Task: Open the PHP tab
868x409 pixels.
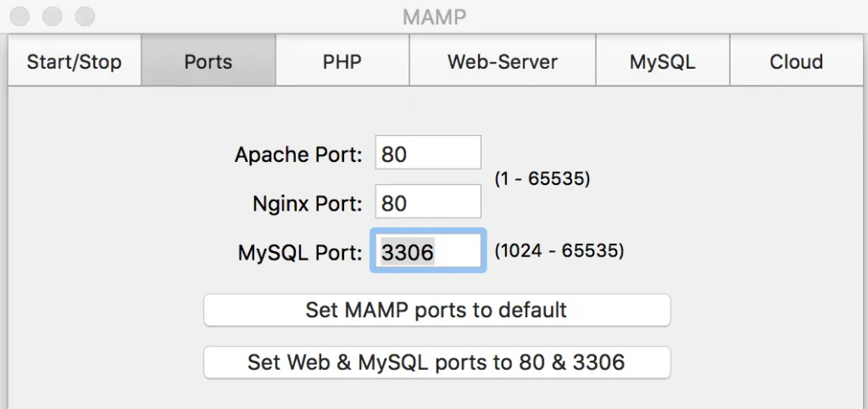Action: pyautogui.click(x=342, y=61)
